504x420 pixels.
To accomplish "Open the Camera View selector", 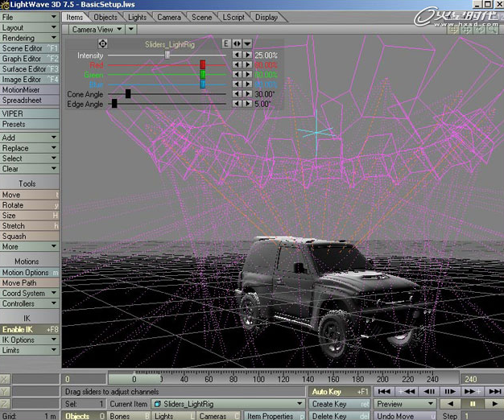I will click(97, 29).
